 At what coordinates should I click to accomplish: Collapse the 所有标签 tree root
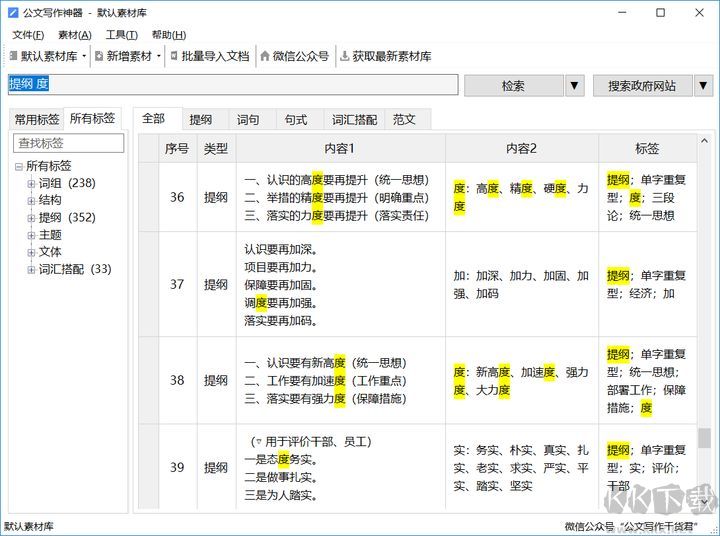[x=19, y=166]
